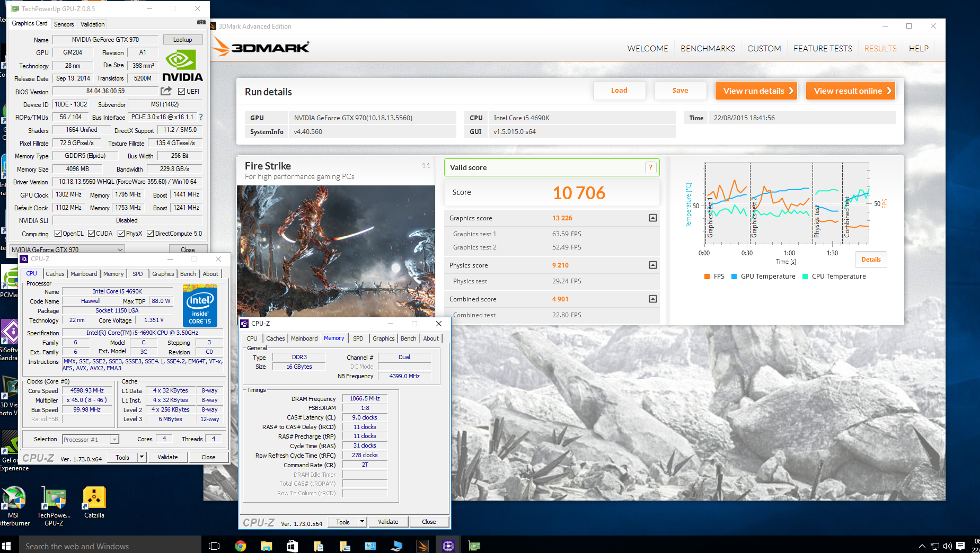980x553 pixels.
Task: Click the Intel inside Core i5 logo
Action: point(200,306)
